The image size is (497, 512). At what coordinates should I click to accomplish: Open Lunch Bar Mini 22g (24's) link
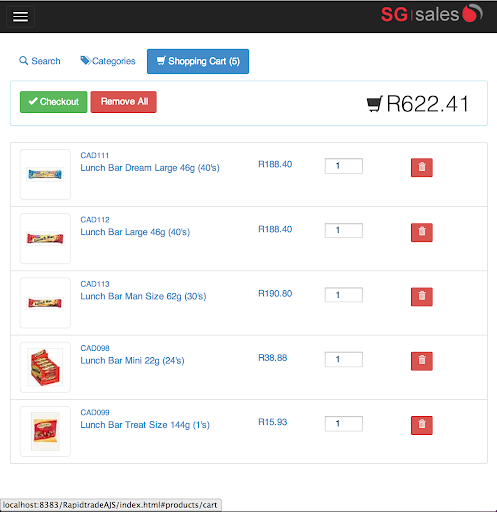click(x=132, y=361)
